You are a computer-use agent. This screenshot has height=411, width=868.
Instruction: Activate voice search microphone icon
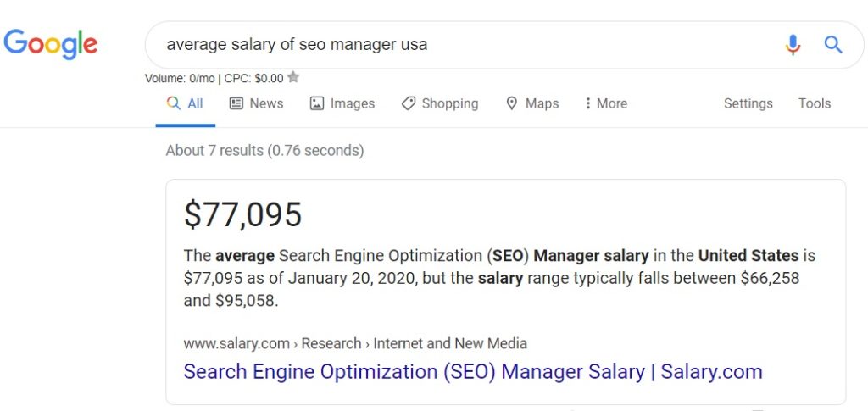click(793, 44)
